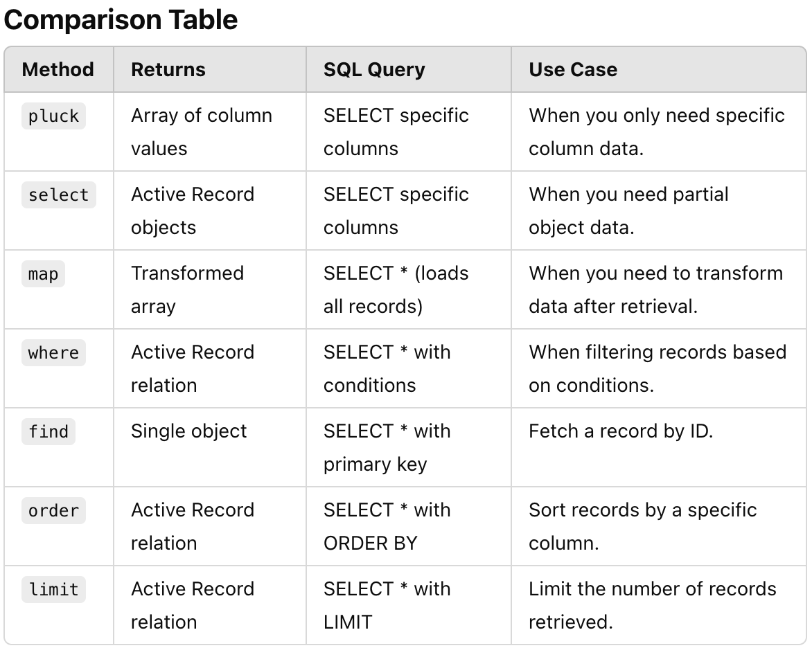
Task: Click 'SELECT * with primary key' cell
Action: [387, 447]
